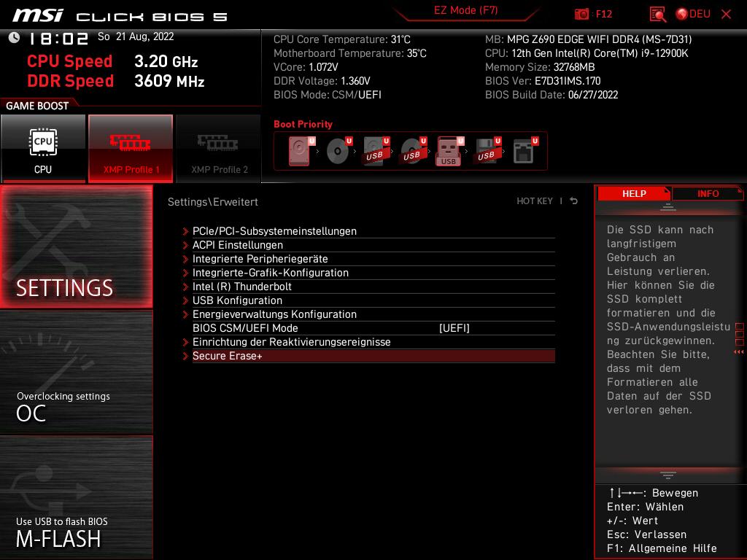Image resolution: width=747 pixels, height=560 pixels.
Task: Open the OC overclocking settings section
Action: 76,373
